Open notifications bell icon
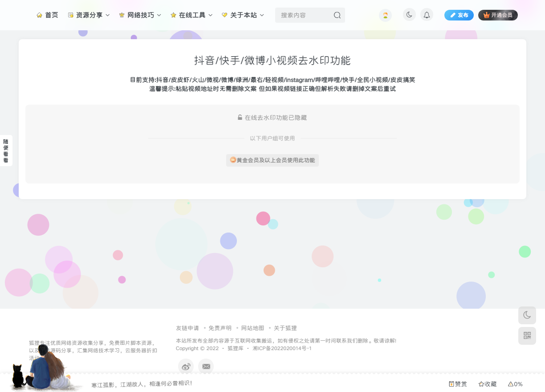Screen dimensions: 545x392 pos(427,15)
